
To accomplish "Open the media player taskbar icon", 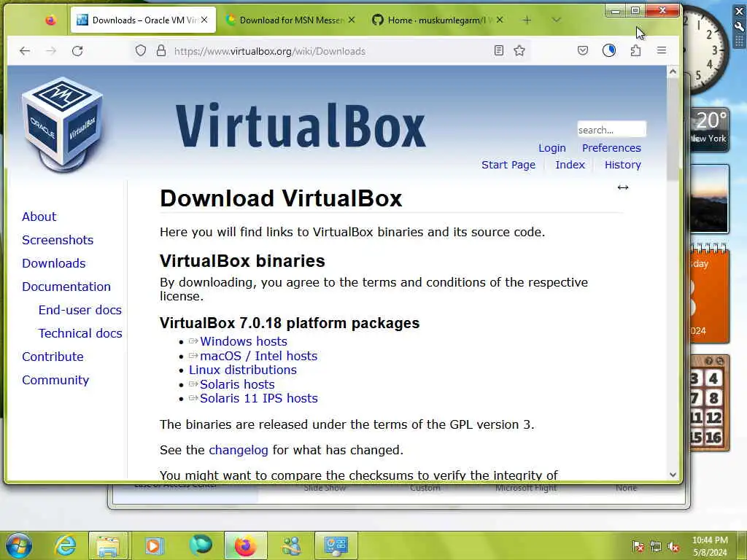I will tap(153, 545).
